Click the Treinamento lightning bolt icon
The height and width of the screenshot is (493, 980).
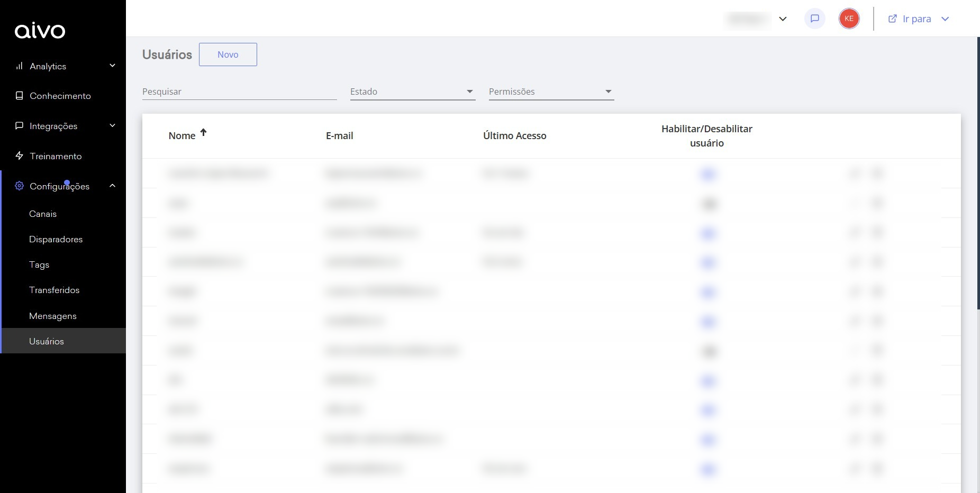click(x=20, y=156)
